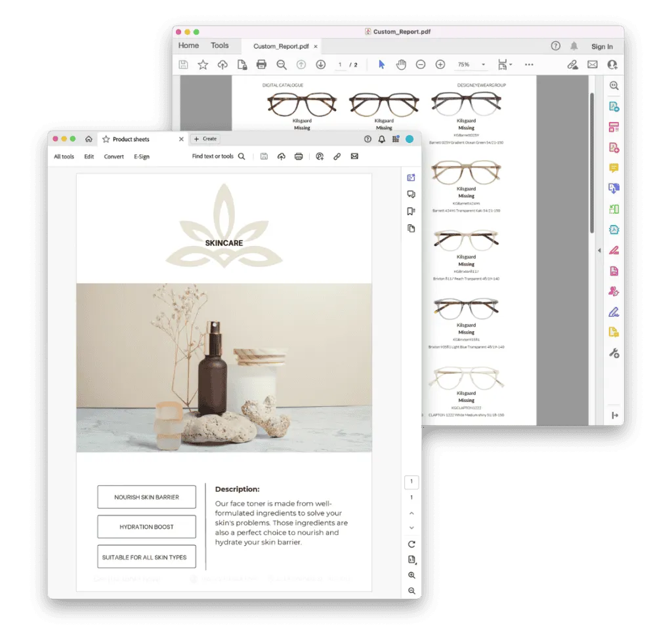Image resolution: width=672 pixels, height=631 pixels.
Task: Open the more tools ellipsis in Custom_Report toolbar
Action: pyautogui.click(x=530, y=65)
